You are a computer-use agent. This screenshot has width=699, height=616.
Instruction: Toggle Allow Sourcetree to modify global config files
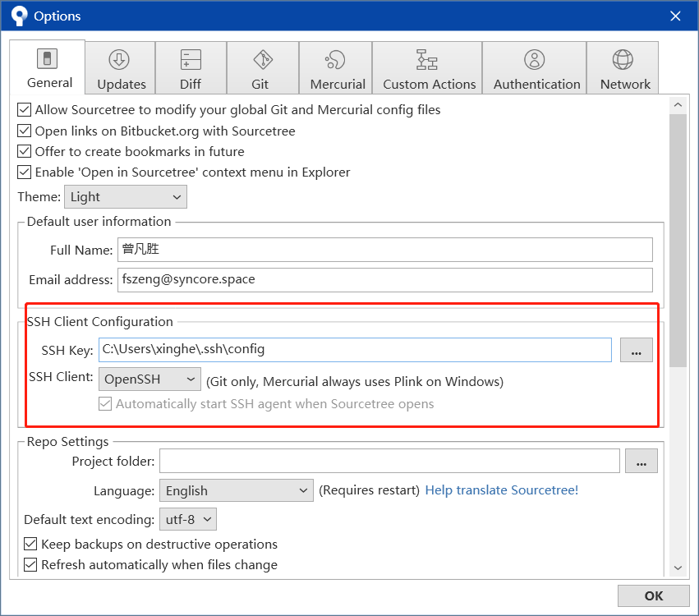[24, 110]
